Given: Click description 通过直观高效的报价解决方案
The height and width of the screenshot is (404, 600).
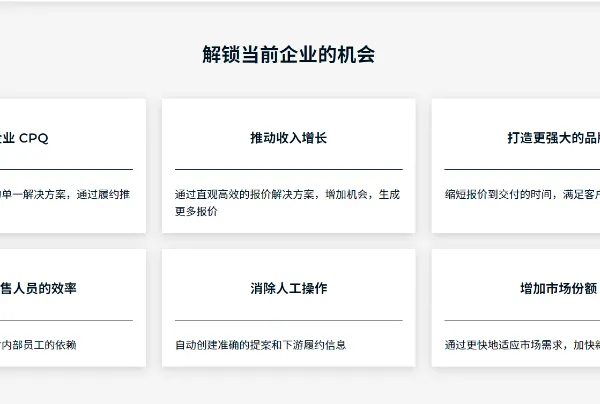Looking at the screenshot, I should click(246, 194).
